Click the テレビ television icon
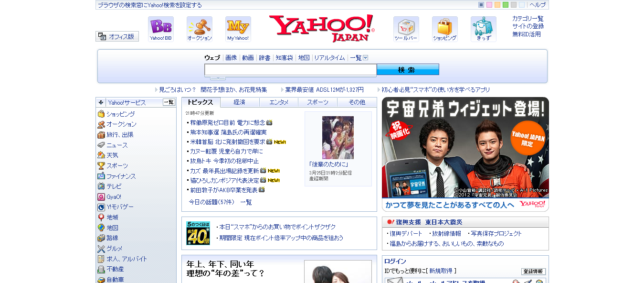The width and height of the screenshot is (644, 283). pyautogui.click(x=101, y=186)
